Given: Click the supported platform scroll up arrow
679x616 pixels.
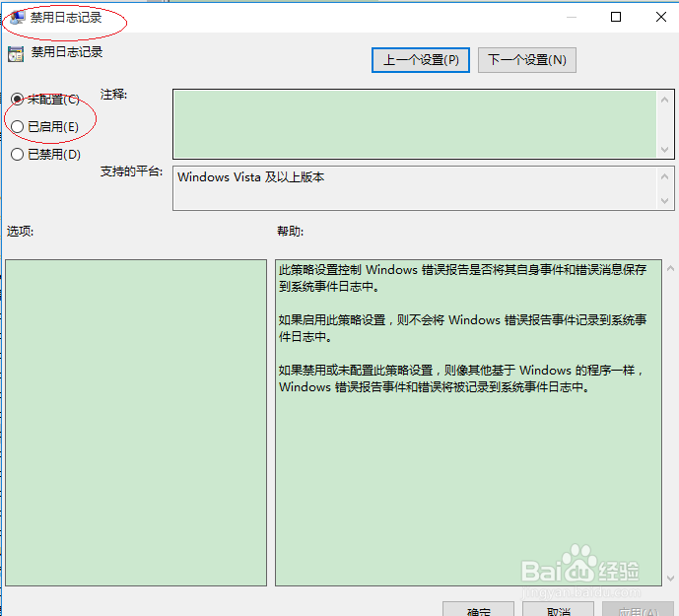Looking at the screenshot, I should pyautogui.click(x=665, y=176).
